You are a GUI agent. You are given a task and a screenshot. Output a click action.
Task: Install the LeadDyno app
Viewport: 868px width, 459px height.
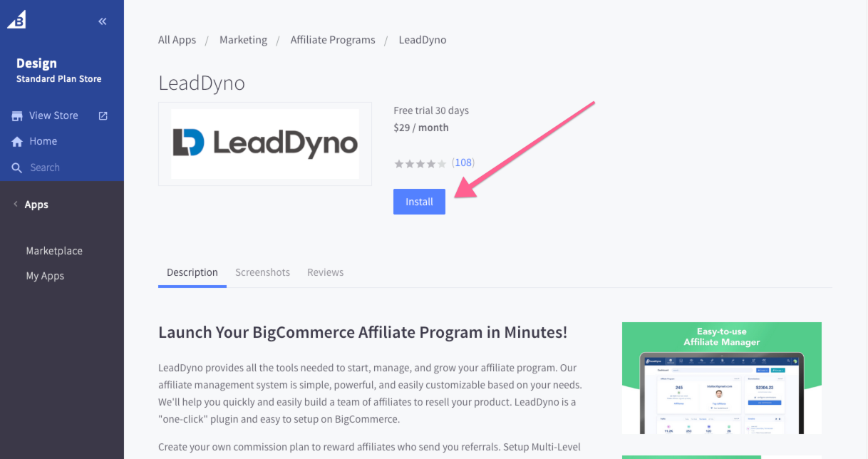(x=419, y=202)
